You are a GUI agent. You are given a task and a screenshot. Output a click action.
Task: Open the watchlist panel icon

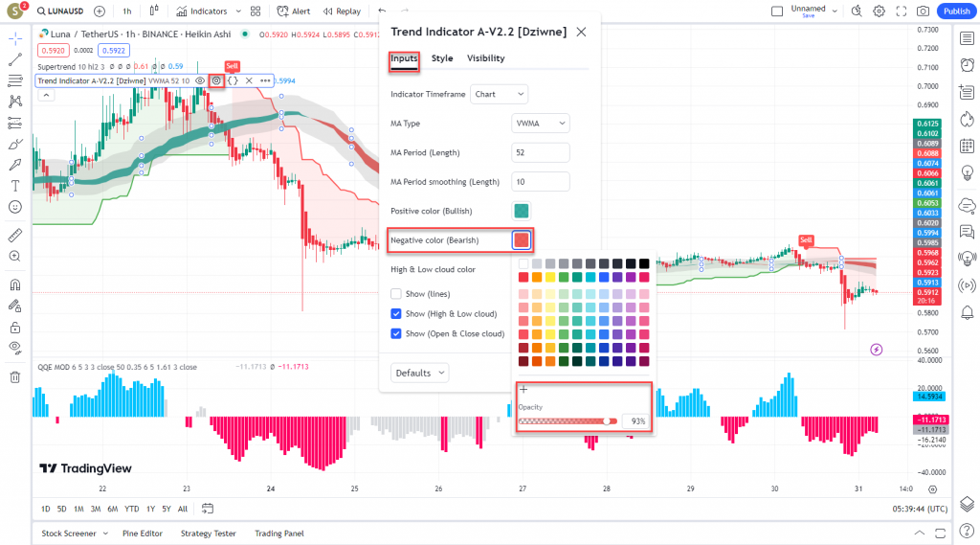pyautogui.click(x=967, y=39)
